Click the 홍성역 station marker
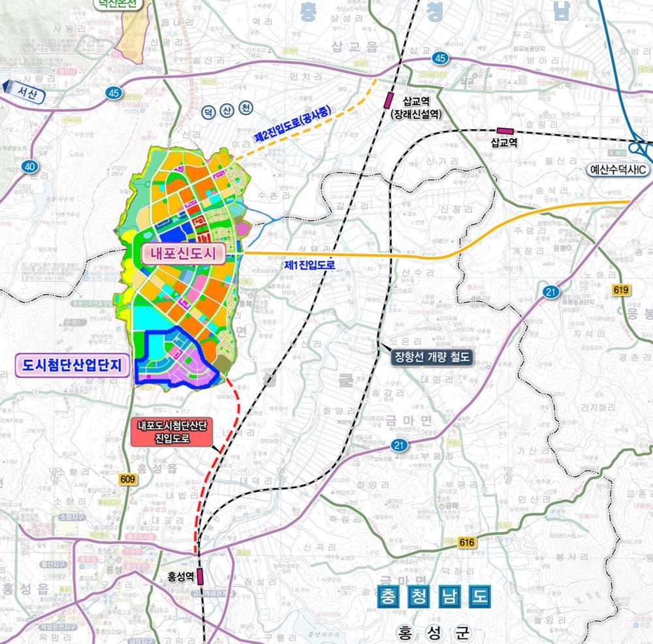This screenshot has width=653, height=644. tap(200, 577)
